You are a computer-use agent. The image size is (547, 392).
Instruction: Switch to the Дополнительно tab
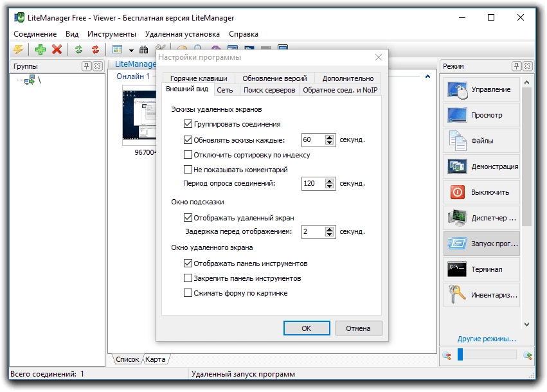point(348,78)
